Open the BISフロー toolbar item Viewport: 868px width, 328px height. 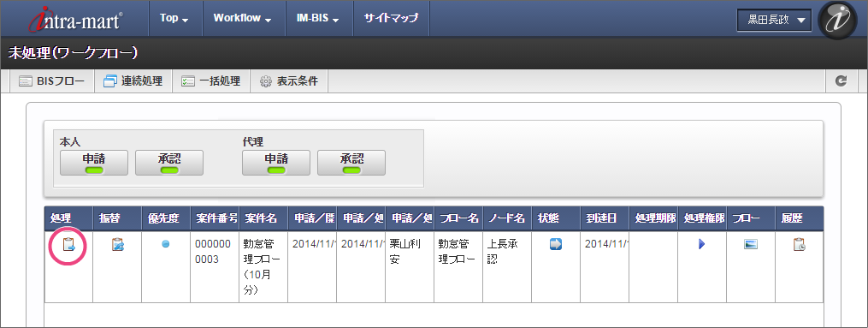tap(51, 81)
